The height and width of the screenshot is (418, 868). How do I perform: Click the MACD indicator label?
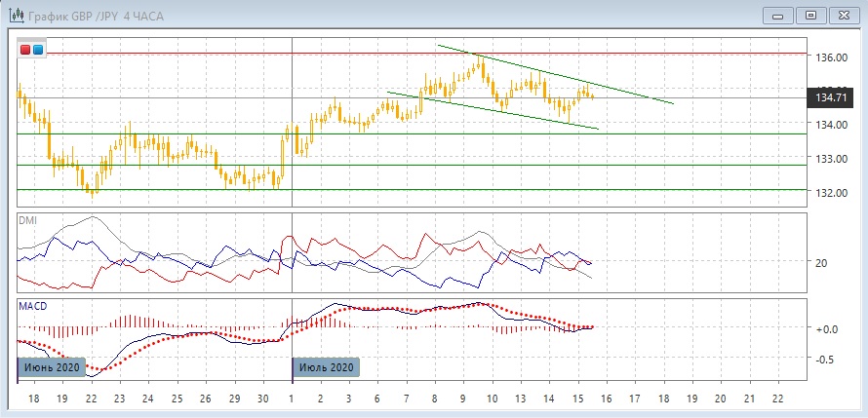pos(33,306)
